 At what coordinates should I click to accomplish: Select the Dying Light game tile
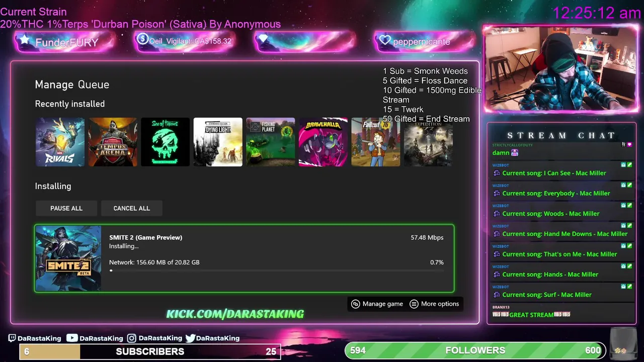tap(218, 142)
